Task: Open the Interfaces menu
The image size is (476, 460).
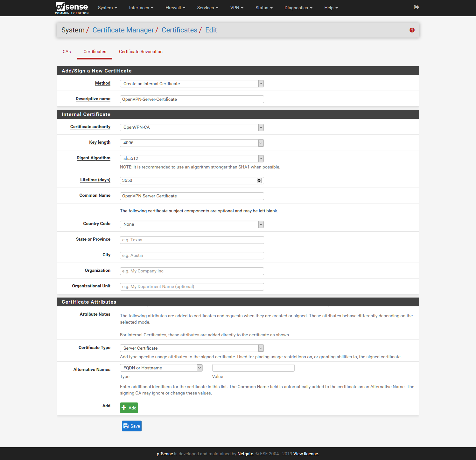Action: (x=141, y=8)
